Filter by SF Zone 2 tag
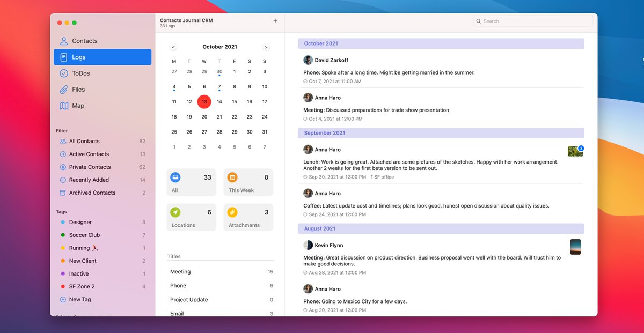This screenshot has width=644, height=333. pyautogui.click(x=103, y=286)
